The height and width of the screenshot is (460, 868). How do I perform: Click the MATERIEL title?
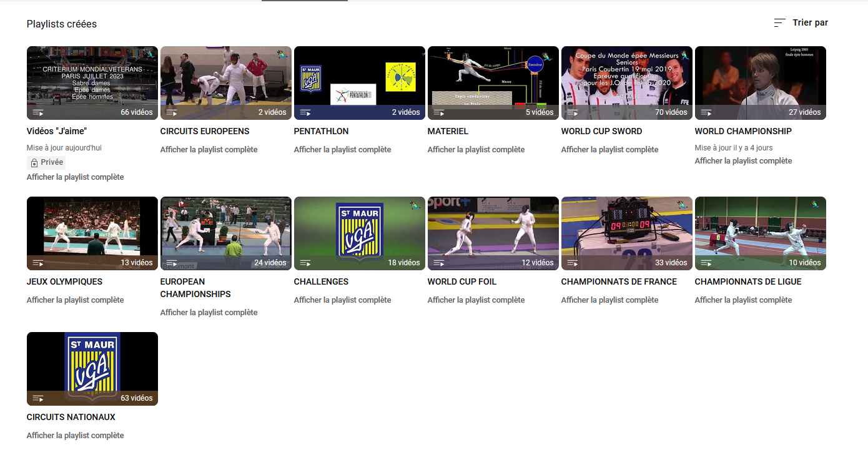[448, 131]
